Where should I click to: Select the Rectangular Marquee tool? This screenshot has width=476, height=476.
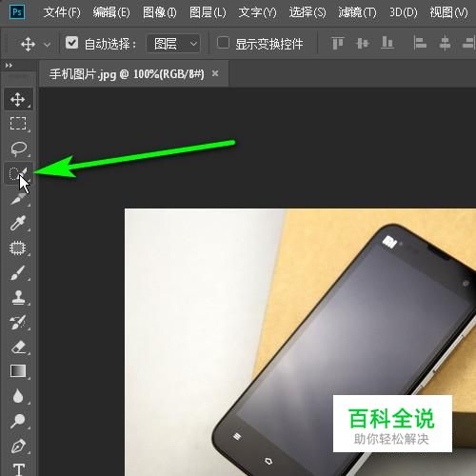tap(18, 124)
